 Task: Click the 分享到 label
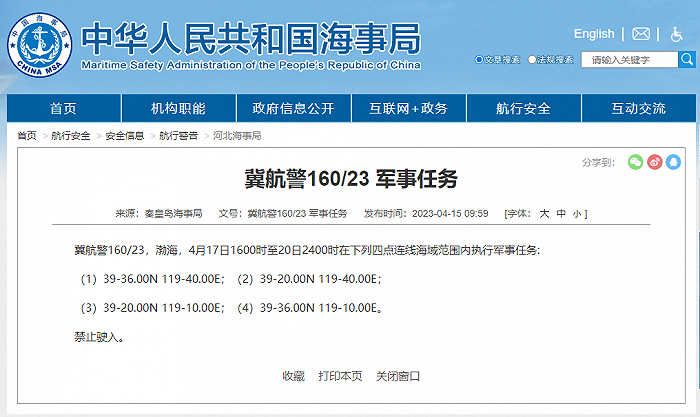598,163
